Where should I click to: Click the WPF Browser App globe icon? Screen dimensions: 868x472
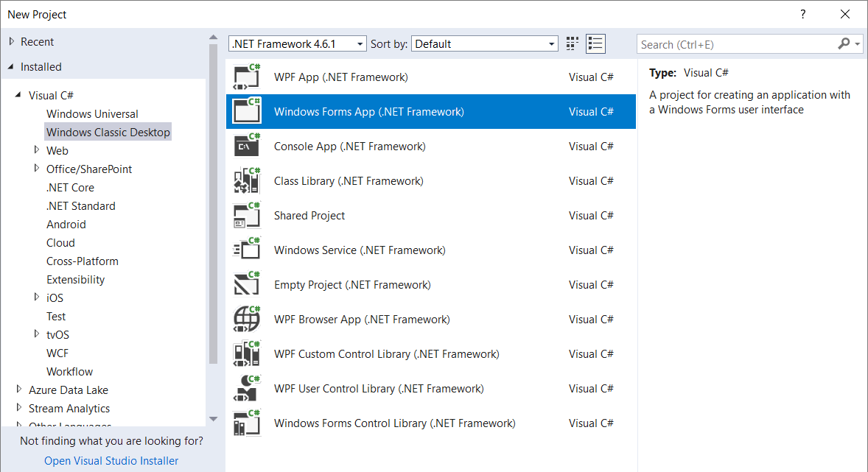[x=246, y=319]
